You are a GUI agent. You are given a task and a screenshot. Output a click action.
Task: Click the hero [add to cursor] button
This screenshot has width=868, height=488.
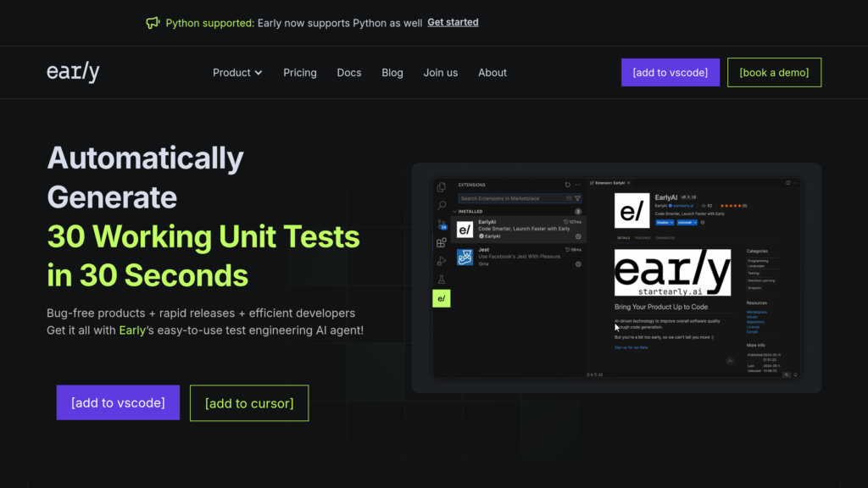249,403
